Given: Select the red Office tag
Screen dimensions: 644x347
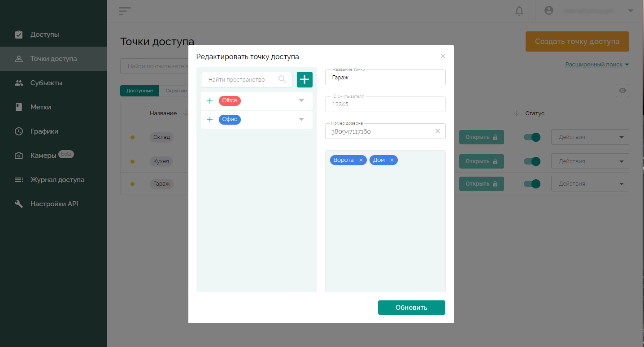Looking at the screenshot, I should [230, 100].
